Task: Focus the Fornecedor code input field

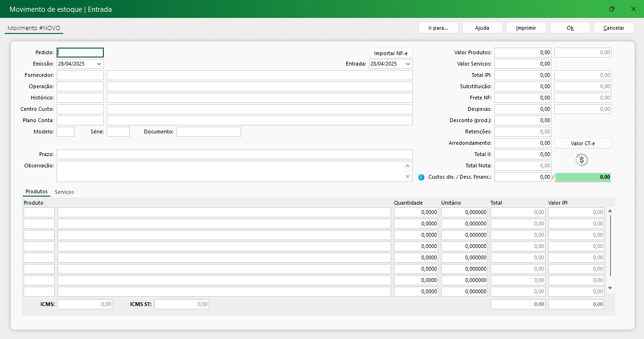Action: pyautogui.click(x=80, y=75)
